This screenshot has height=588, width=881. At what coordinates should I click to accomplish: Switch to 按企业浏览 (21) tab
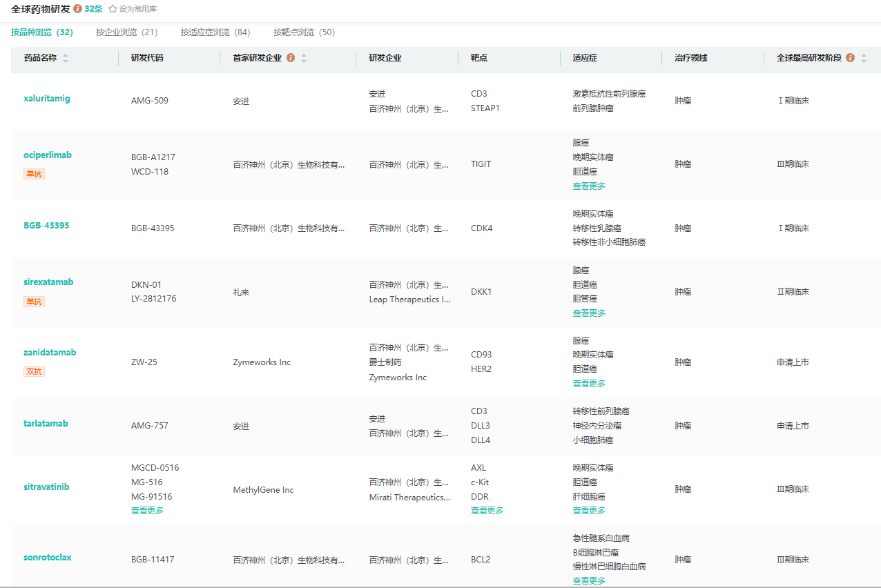[x=127, y=32]
